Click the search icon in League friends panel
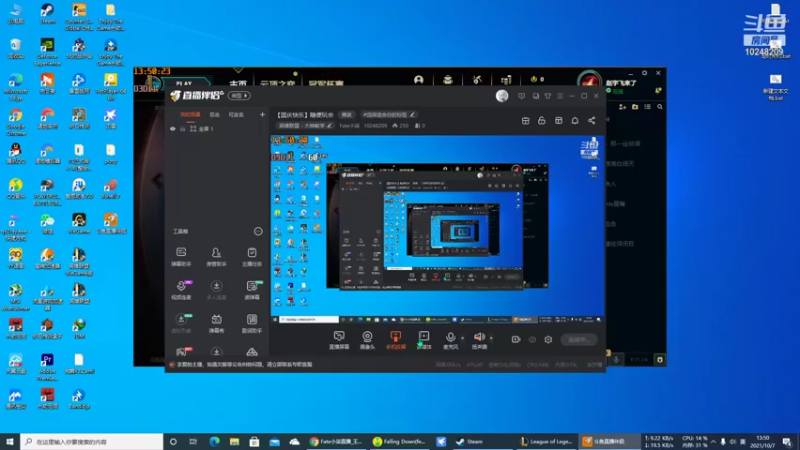Viewport: 800px width, 450px height. pyautogui.click(x=660, y=107)
